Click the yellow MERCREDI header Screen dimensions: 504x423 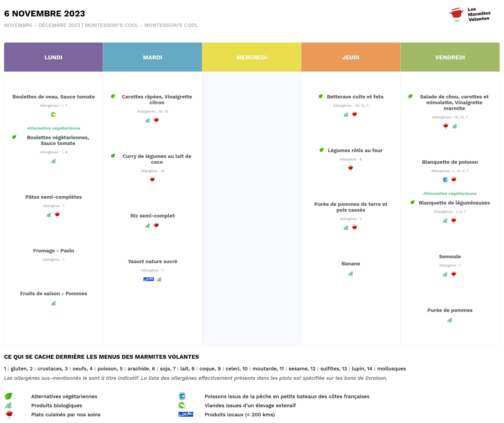pyautogui.click(x=252, y=57)
